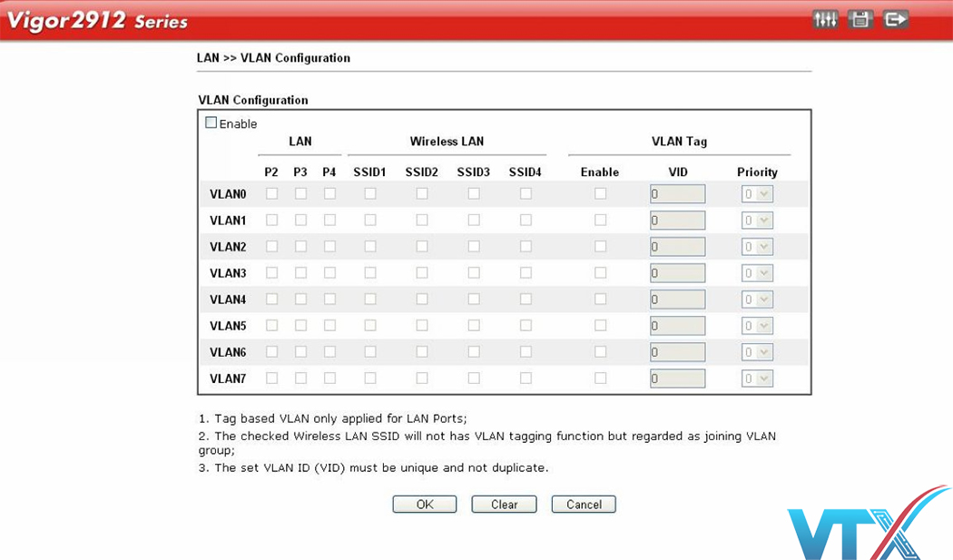Expand the VLAN4 Priority dropdown
The image size is (953, 560).
[x=757, y=300]
